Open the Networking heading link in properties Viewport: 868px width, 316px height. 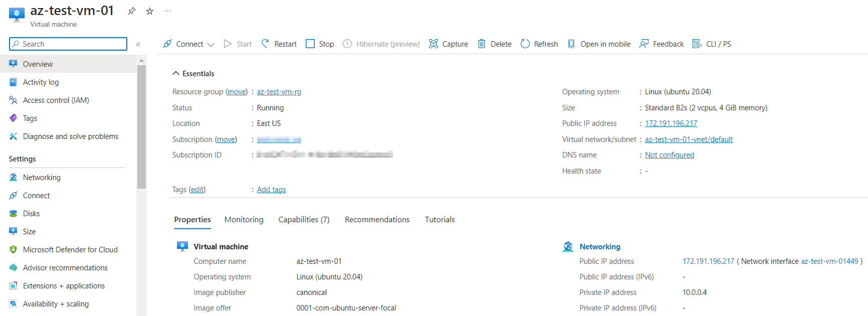(x=600, y=247)
